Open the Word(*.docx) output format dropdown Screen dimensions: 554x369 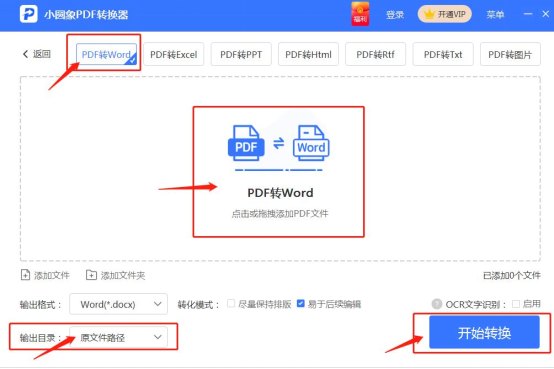[118, 304]
